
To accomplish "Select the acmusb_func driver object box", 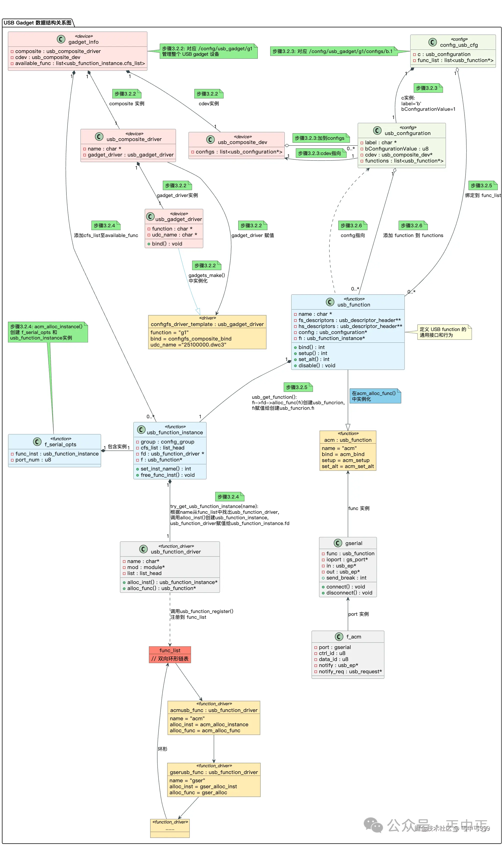I will tap(214, 717).
